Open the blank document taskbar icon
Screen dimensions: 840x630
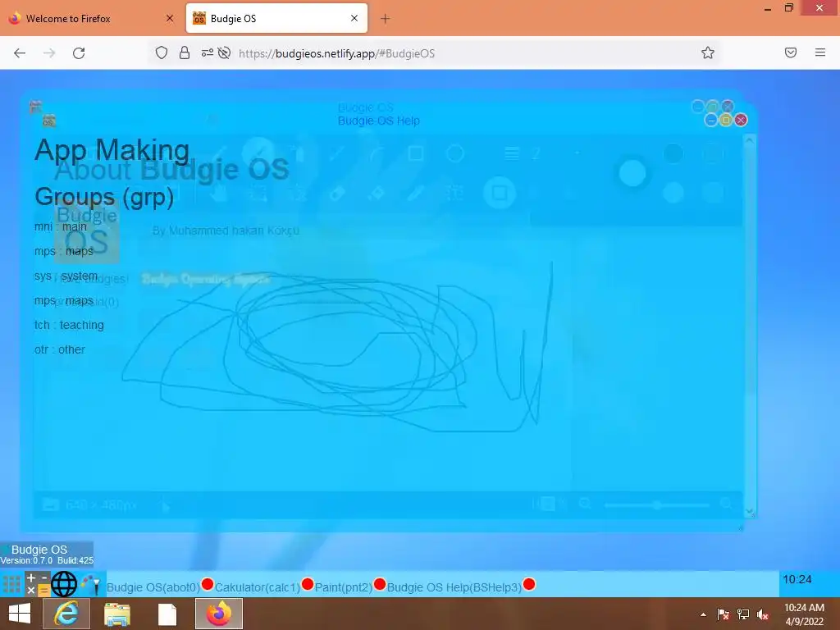click(x=167, y=614)
